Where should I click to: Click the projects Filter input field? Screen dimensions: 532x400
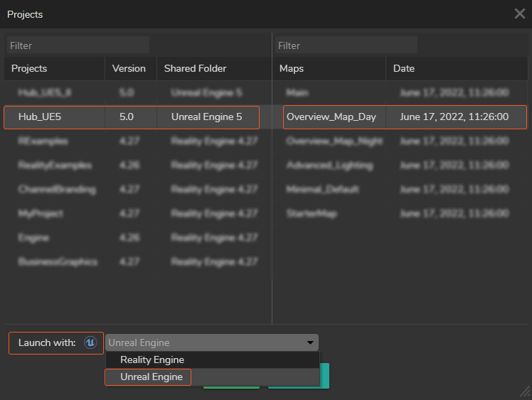[78, 45]
